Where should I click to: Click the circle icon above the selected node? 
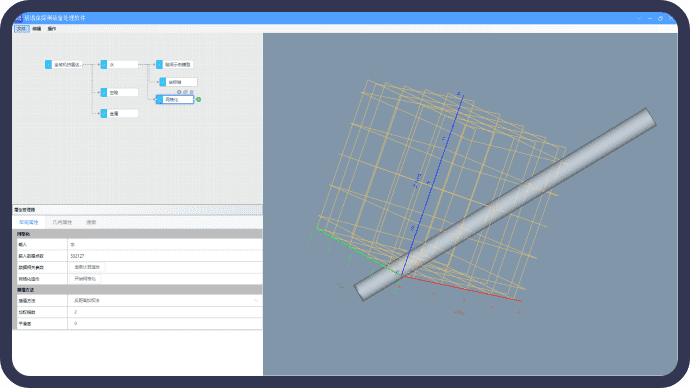(179, 92)
